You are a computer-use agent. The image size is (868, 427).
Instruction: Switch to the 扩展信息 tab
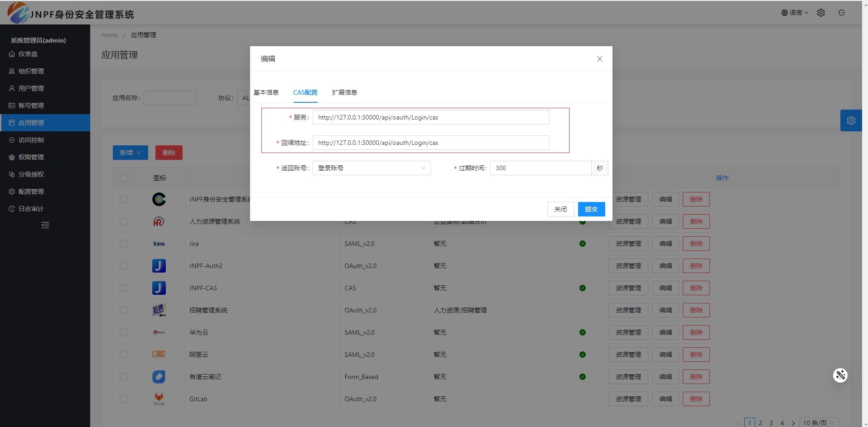[x=344, y=92]
